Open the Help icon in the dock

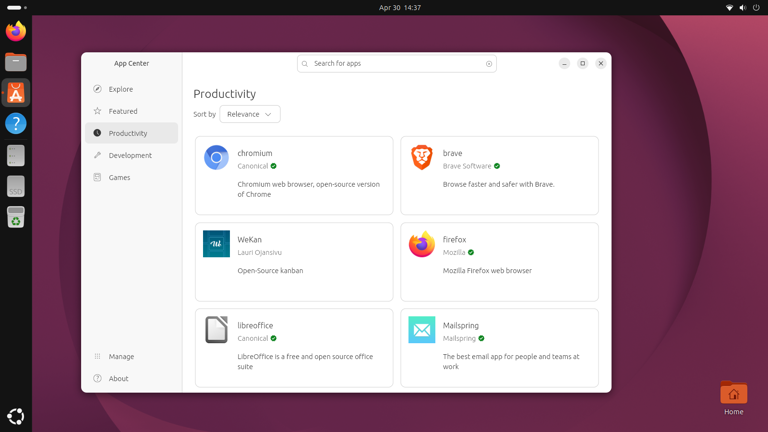point(16,123)
